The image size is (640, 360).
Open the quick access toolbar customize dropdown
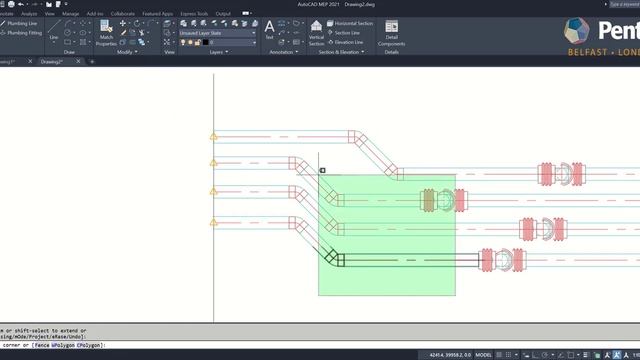point(66,4)
